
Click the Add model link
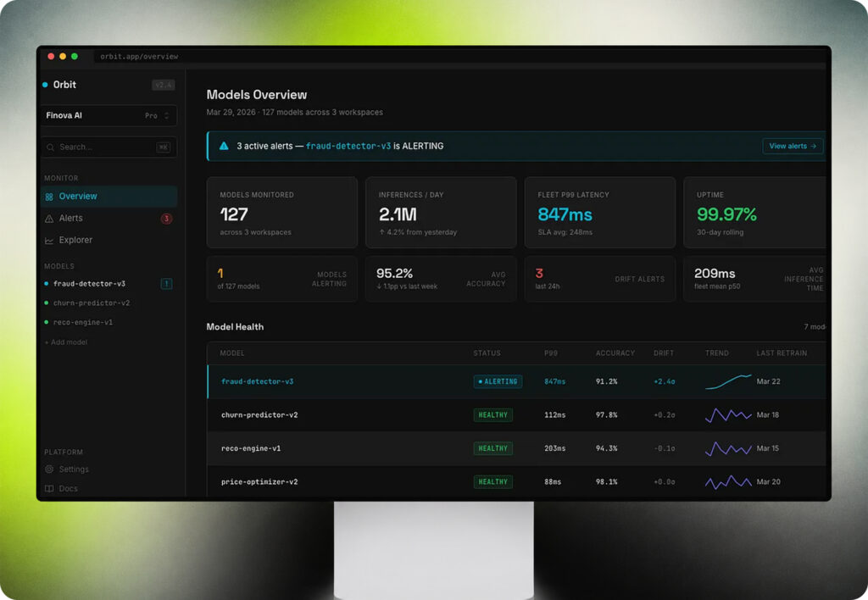66,342
